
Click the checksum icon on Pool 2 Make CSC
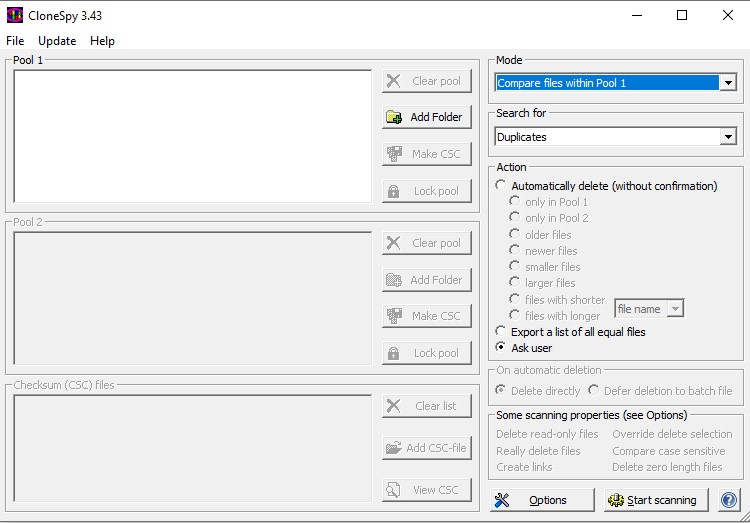click(394, 316)
